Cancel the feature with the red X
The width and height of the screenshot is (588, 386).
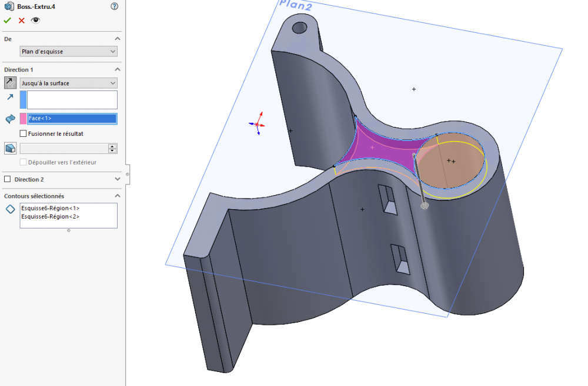click(x=22, y=20)
